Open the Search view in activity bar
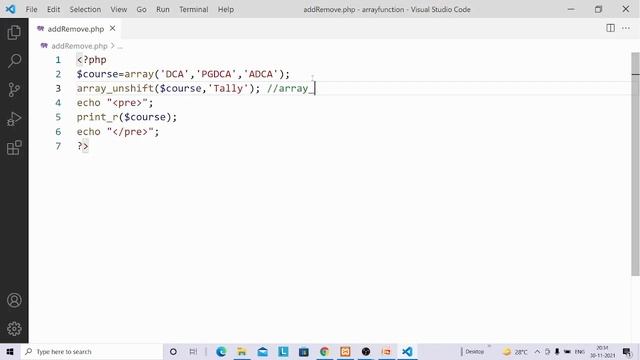 [x=14, y=61]
